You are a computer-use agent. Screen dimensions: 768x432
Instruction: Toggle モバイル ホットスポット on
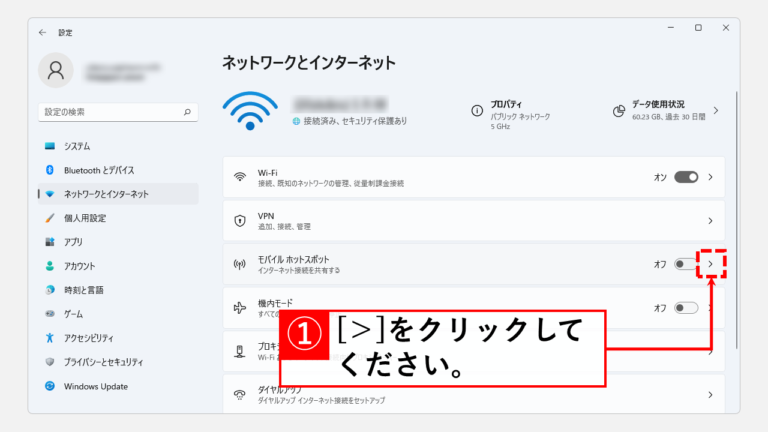(685, 264)
